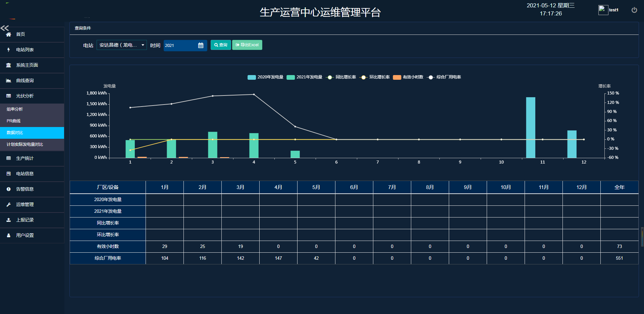The width and height of the screenshot is (644, 314).
Task: Click the user avatar image near test1
Action: (x=603, y=10)
